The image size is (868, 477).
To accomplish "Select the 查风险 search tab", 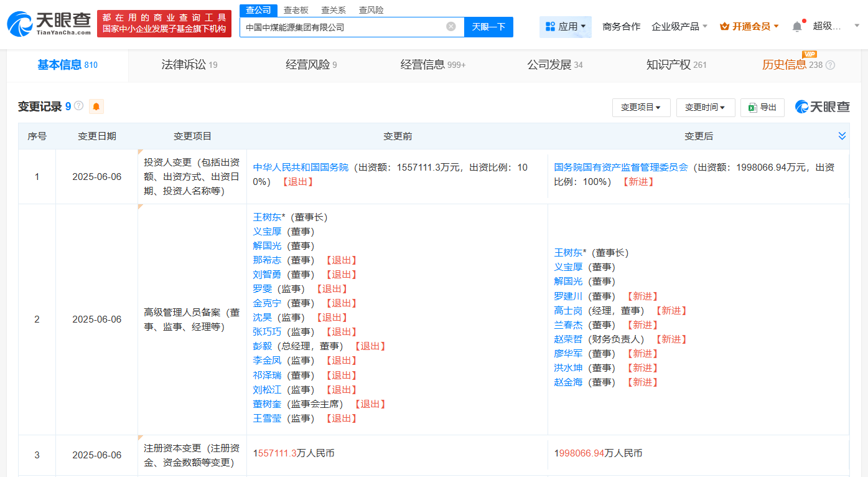I will (x=371, y=10).
